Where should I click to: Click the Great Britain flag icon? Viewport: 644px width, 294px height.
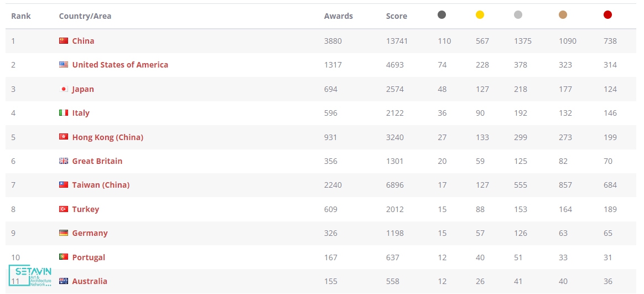click(64, 161)
